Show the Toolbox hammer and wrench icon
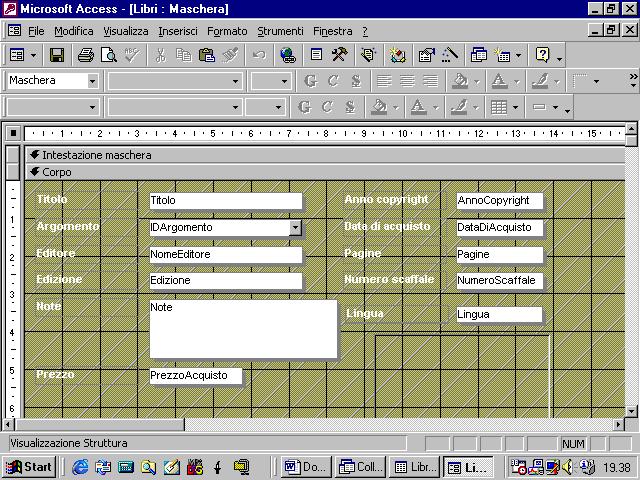Image resolution: width=640 pixels, height=480 pixels. 339,55
